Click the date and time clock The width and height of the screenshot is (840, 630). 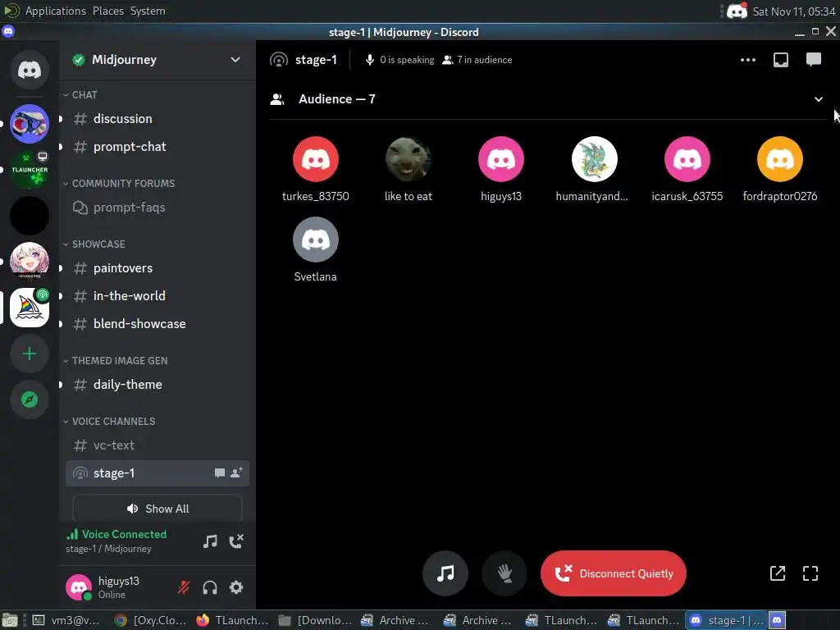pyautogui.click(x=794, y=11)
